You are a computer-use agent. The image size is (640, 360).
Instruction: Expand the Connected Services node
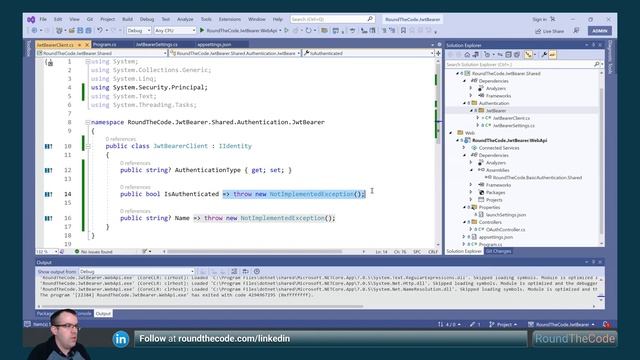pyautogui.click(x=464, y=148)
